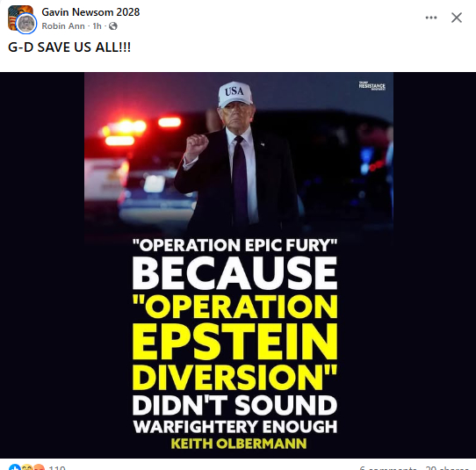The image size is (476, 470).
Task: Open the three-dot post options menu
Action: [x=431, y=18]
